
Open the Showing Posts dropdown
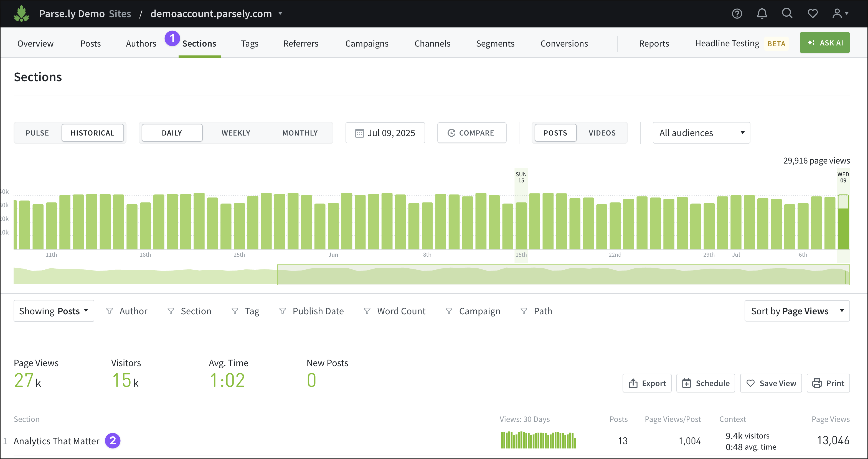pos(54,311)
